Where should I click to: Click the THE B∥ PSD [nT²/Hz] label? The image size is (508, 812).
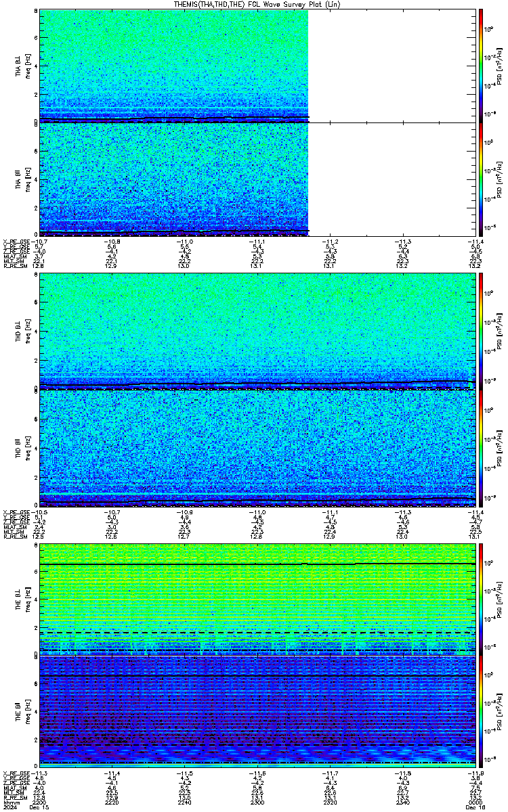tap(500, 710)
